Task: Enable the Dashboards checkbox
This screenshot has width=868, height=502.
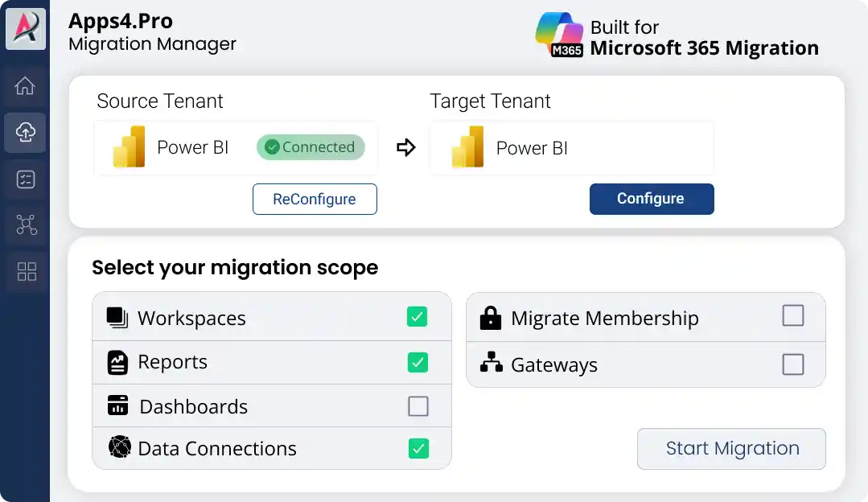Action: pyautogui.click(x=418, y=406)
